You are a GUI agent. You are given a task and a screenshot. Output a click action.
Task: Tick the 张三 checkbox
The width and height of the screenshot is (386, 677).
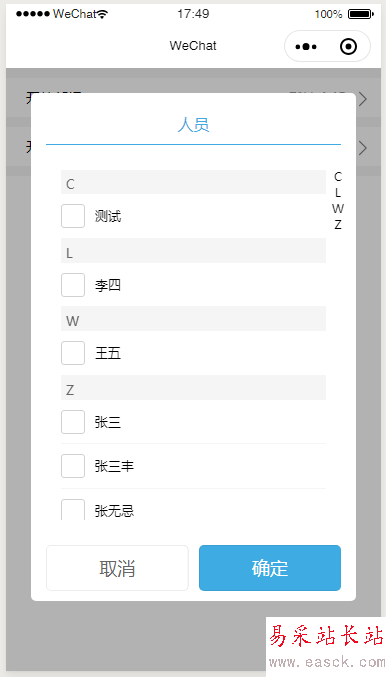[73, 422]
